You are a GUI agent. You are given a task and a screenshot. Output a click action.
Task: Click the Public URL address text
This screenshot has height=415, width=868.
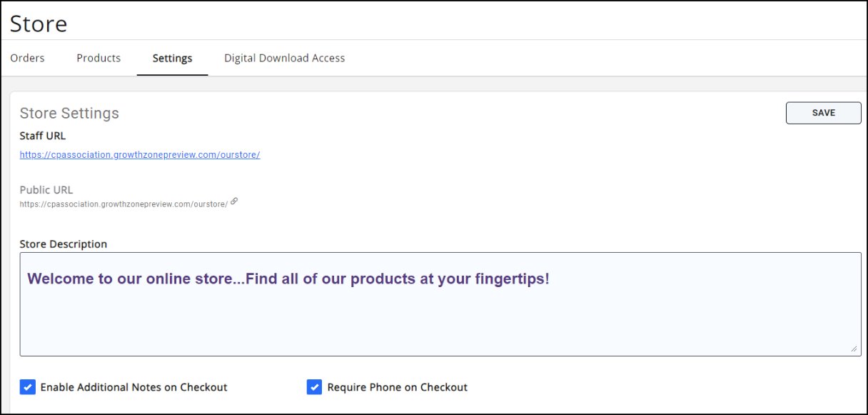(x=123, y=204)
